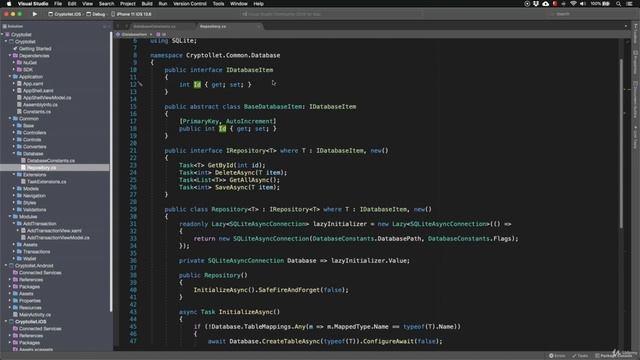Open Constants.cs file
The height and width of the screenshot is (360, 640).
coord(37,111)
